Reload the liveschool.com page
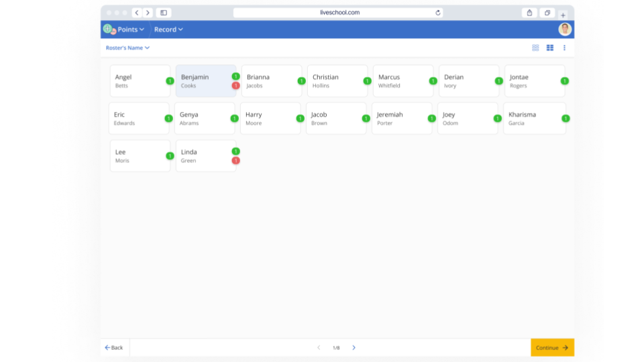The height and width of the screenshot is (362, 644). click(x=438, y=13)
